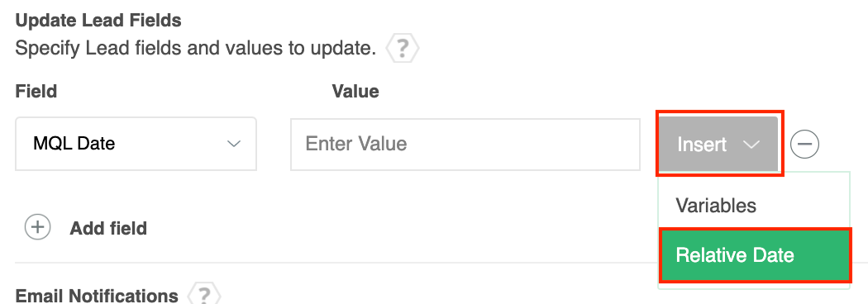The width and height of the screenshot is (868, 304).
Task: Click the gray Insert button label
Action: point(701,145)
